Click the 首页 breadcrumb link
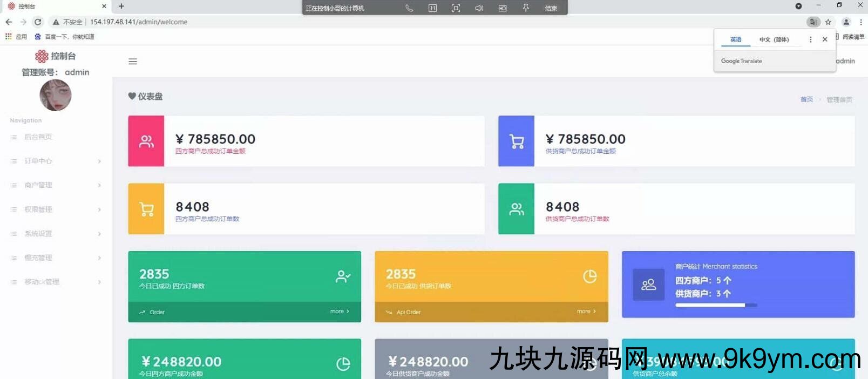 (x=806, y=99)
